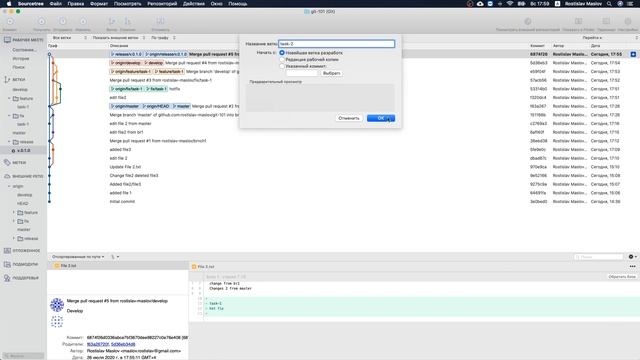
Task: Click the reverse hunk button in diff
Action: pos(622,277)
